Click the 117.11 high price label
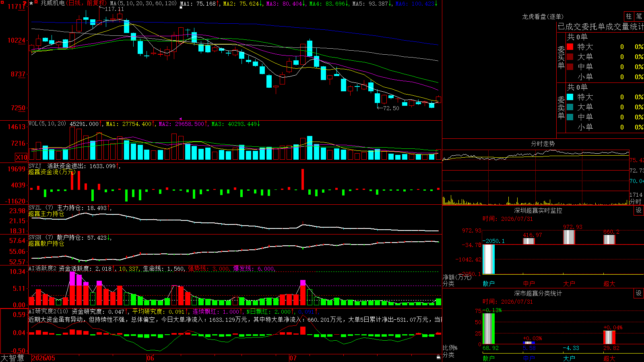 (114, 9)
